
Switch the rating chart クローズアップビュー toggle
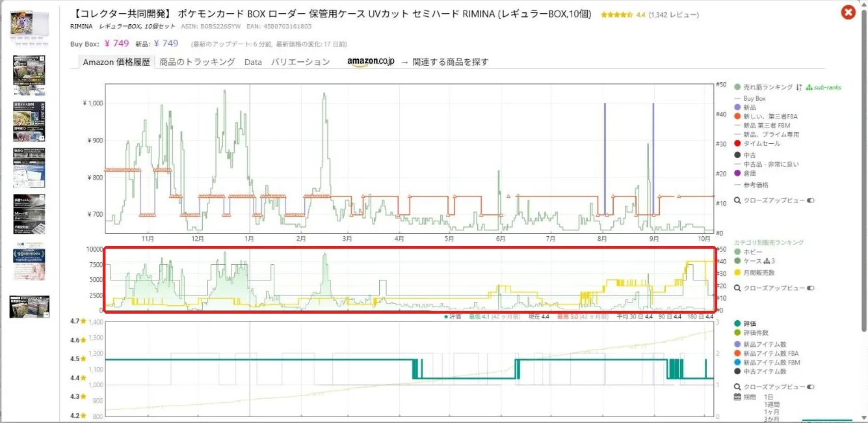(810, 387)
